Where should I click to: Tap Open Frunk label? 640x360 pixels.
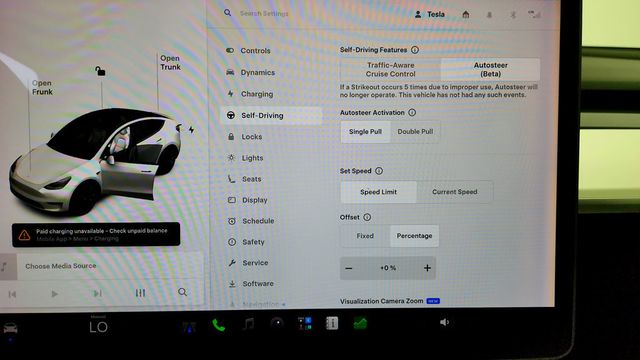[42, 87]
